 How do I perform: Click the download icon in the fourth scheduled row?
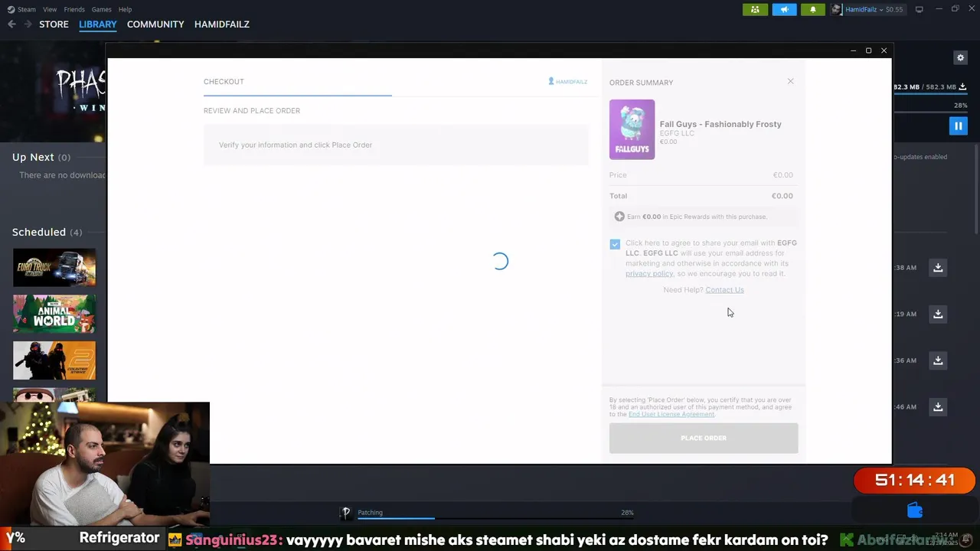(x=938, y=407)
